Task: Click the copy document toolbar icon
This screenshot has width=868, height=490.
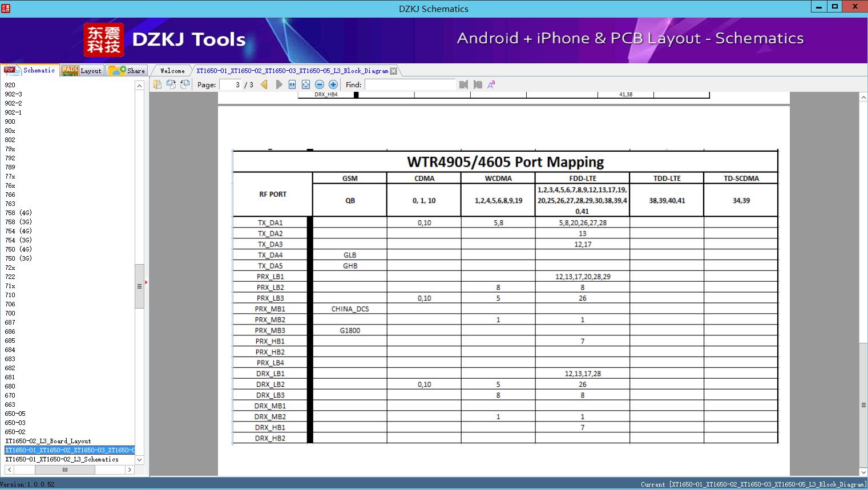Action: click(x=157, y=84)
